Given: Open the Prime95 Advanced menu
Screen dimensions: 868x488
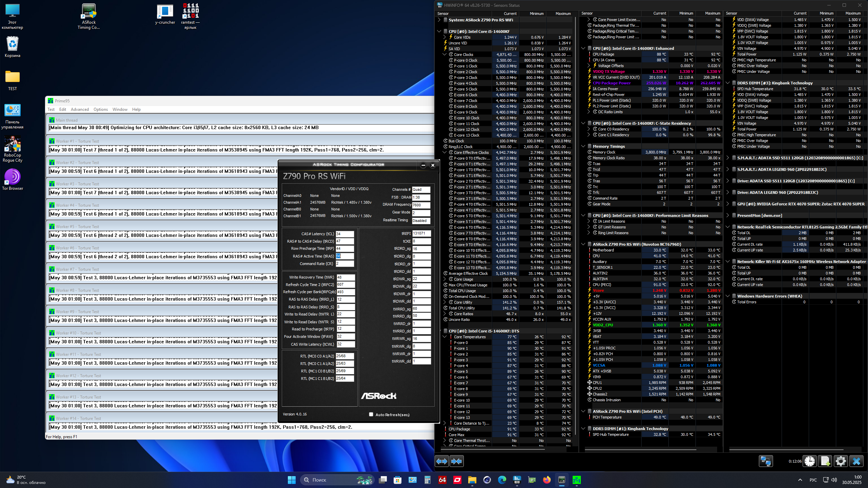Looking at the screenshot, I should (x=80, y=109).
